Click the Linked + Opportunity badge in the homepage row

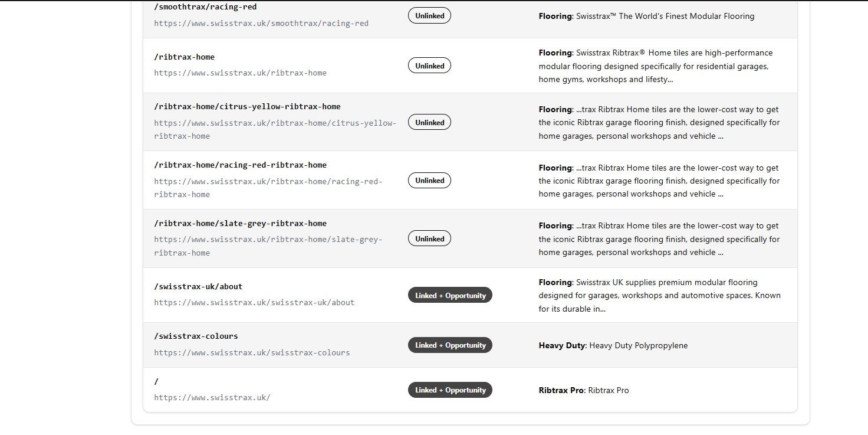tap(450, 390)
